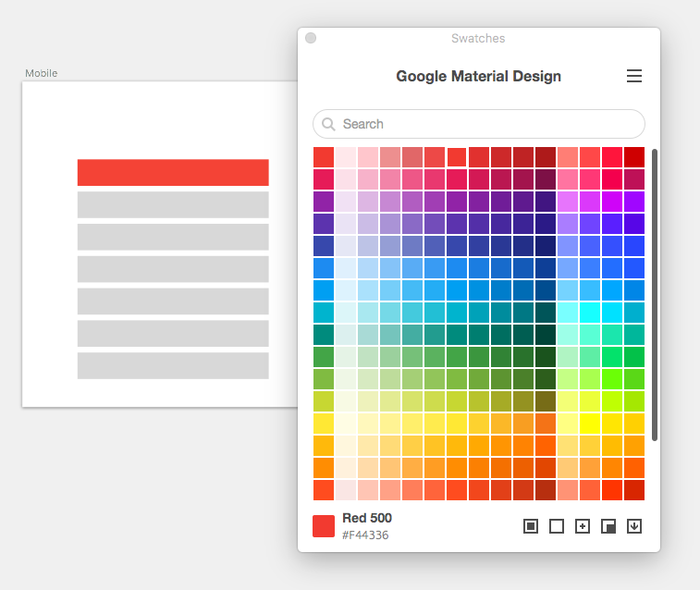Select the highlighted smaller red swatch in the top row
The width and height of the screenshot is (700, 590).
(457, 157)
